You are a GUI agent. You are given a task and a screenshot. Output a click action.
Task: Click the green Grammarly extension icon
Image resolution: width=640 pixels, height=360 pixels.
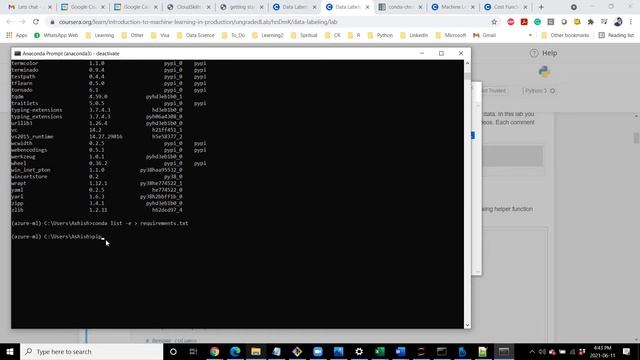[x=537, y=22]
